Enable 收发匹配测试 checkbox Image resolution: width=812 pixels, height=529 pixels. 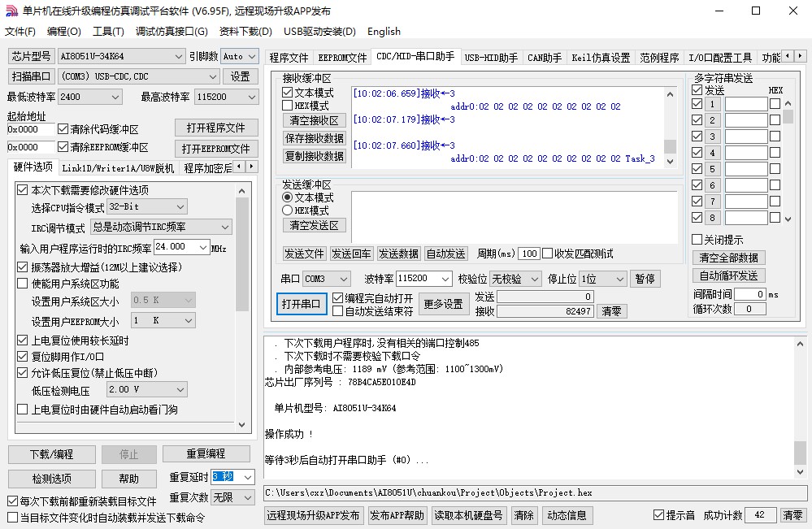547,254
